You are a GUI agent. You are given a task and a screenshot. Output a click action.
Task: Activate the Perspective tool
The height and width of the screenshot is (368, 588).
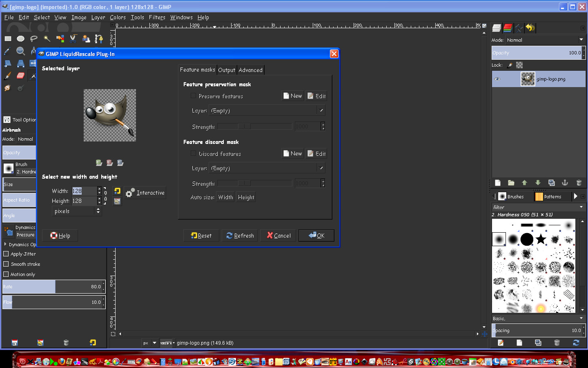click(x=20, y=63)
